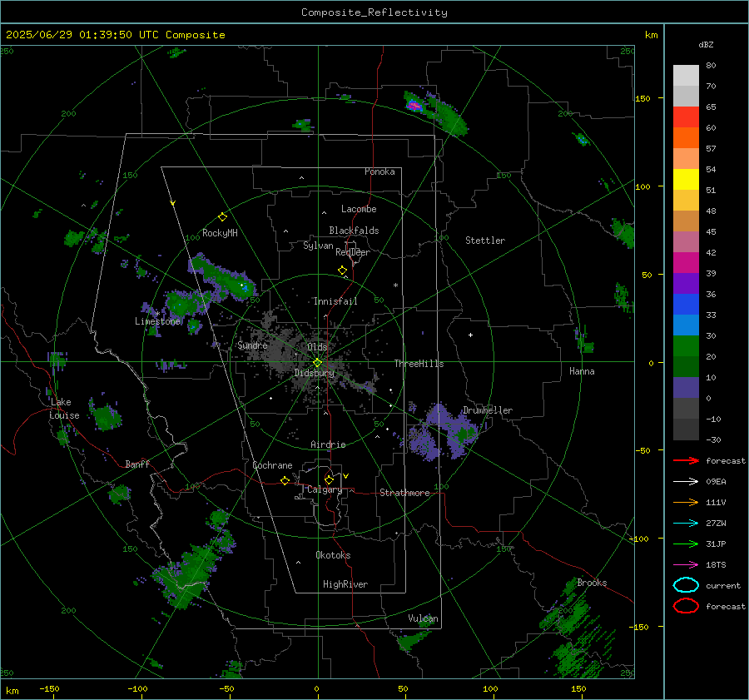This screenshot has width=749, height=700.
Task: Click the 54 dBZ yellow color swatch
Action: 686,179
